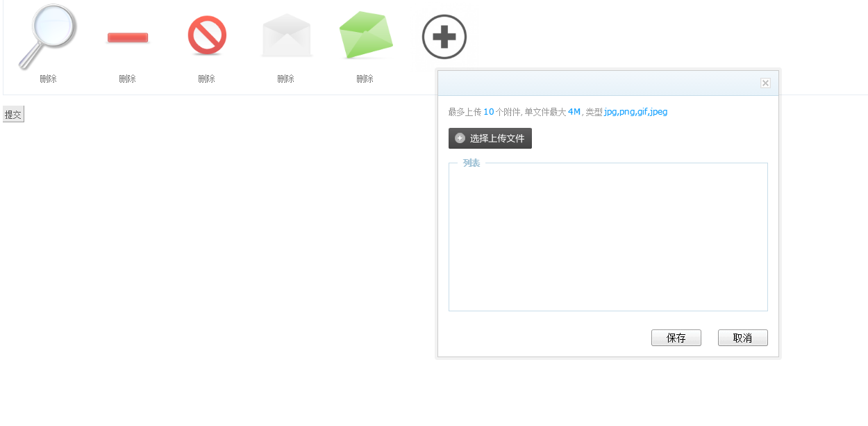
Task: Click the 提交 submit button
Action: [13, 115]
